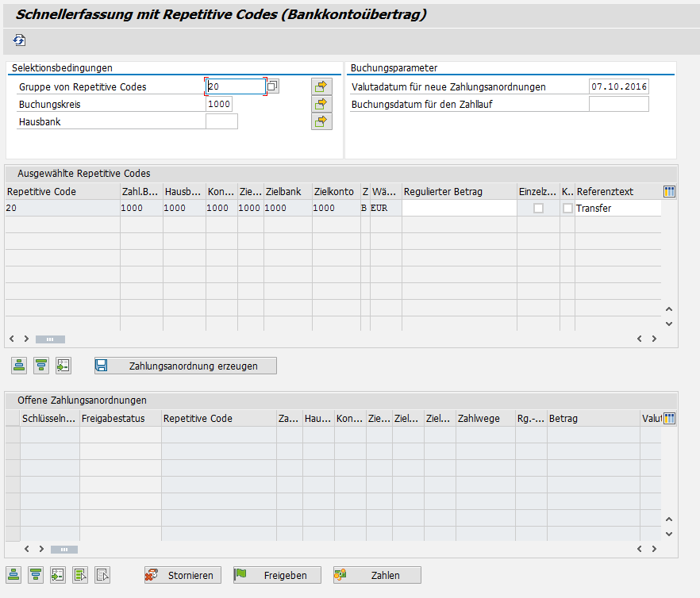
Task: Click into the Buchungsdatum für den Zahllauf field
Action: click(x=618, y=104)
